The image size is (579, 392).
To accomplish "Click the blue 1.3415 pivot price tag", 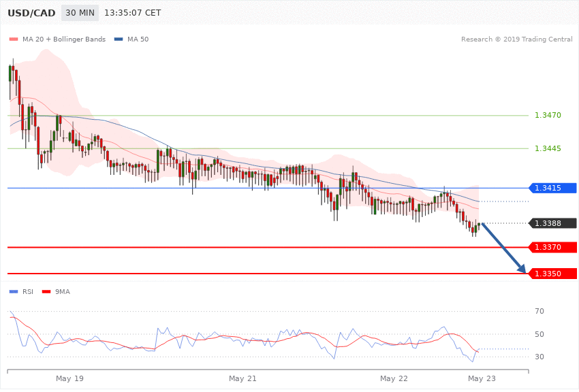I will tap(553, 188).
